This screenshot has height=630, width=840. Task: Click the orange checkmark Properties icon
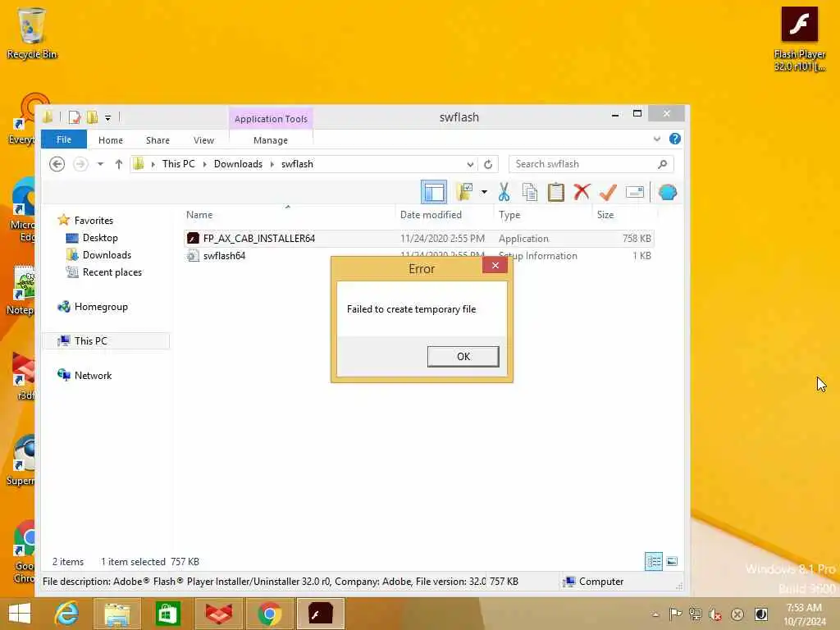pyautogui.click(x=608, y=192)
